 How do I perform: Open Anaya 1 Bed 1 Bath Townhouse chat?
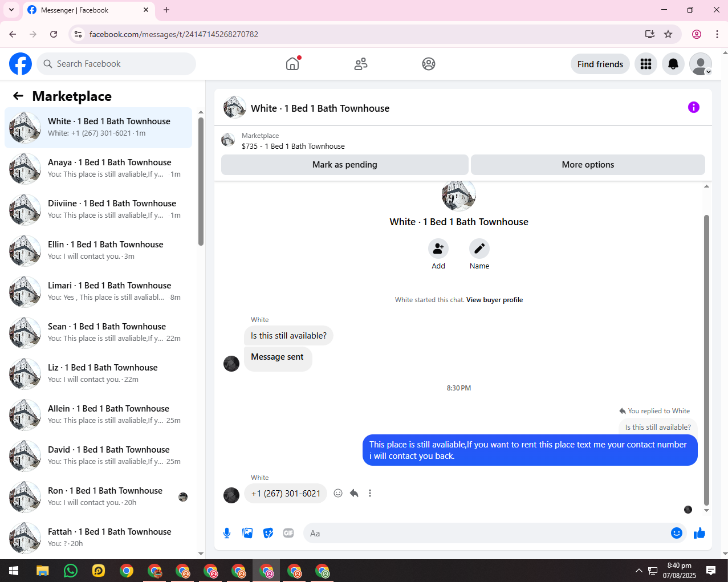click(98, 168)
